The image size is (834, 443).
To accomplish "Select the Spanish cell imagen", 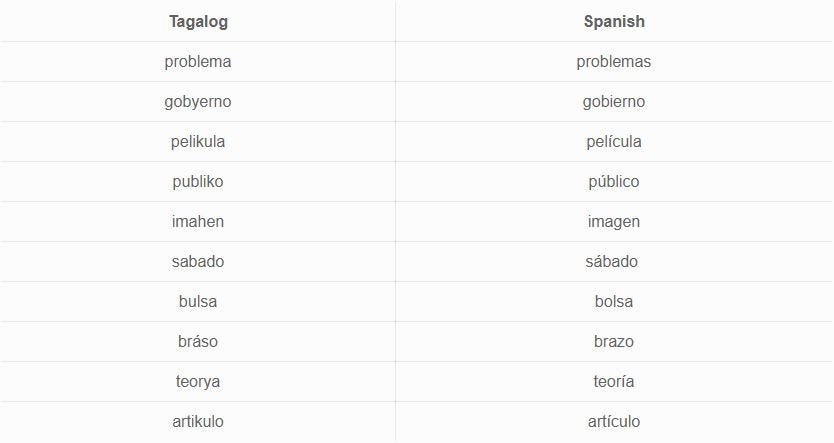I will point(614,221).
